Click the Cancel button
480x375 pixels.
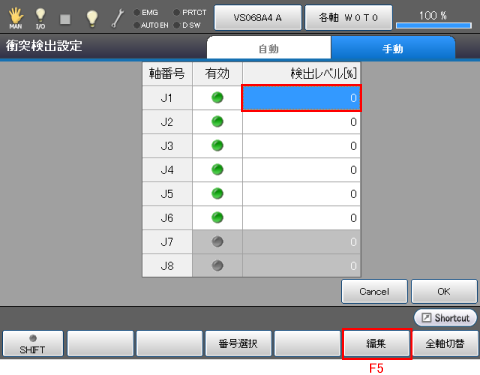[x=374, y=291]
